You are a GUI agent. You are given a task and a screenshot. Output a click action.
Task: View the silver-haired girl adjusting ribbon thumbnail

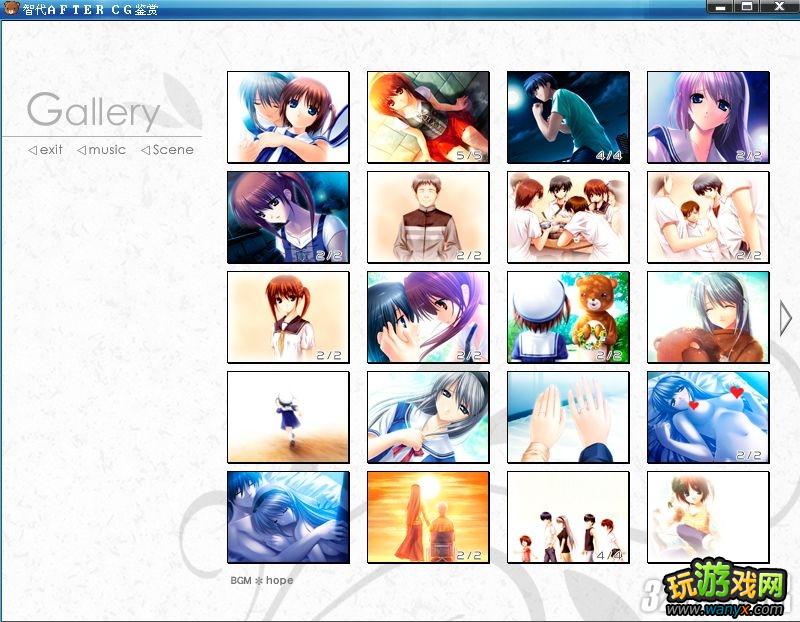click(428, 417)
